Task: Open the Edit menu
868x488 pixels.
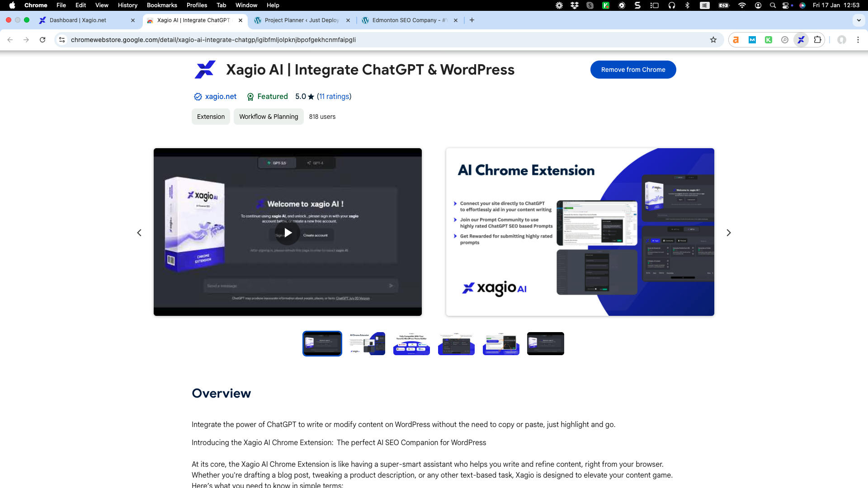Action: pos(80,5)
